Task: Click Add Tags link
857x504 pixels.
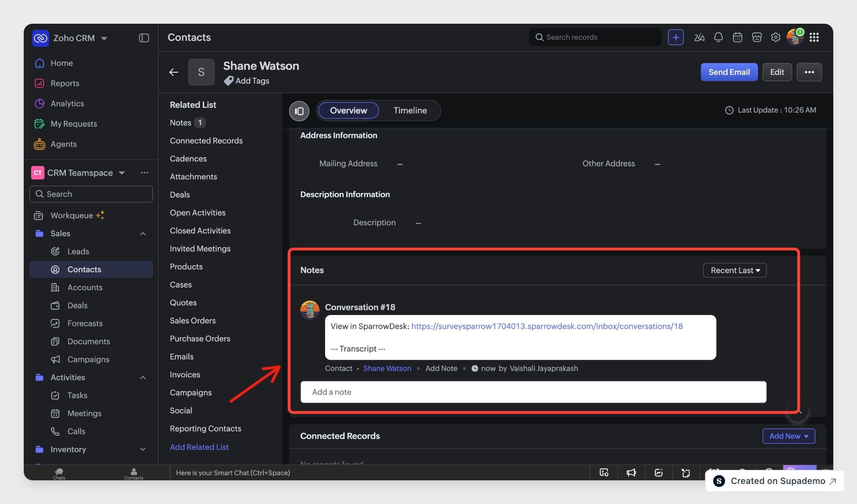Action: point(252,81)
